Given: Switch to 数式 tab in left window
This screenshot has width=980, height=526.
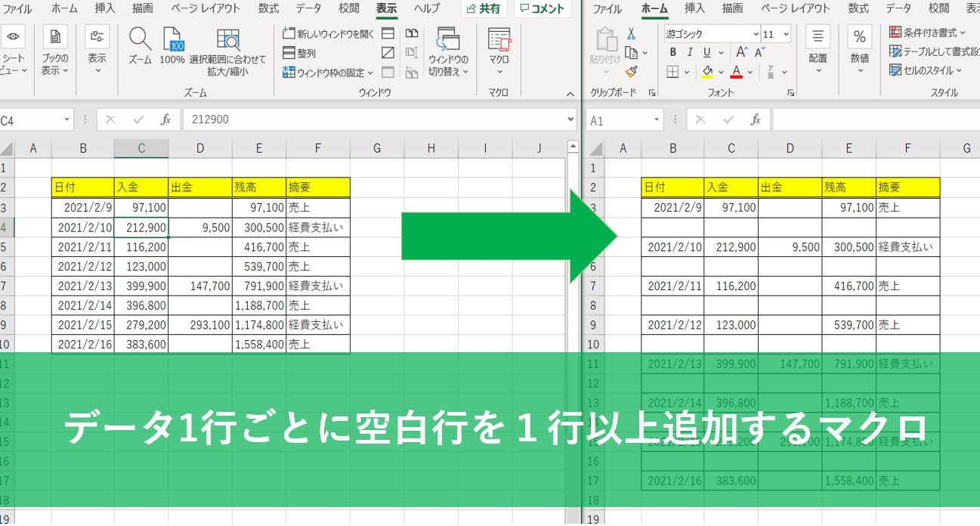Looking at the screenshot, I should pyautogui.click(x=268, y=8).
